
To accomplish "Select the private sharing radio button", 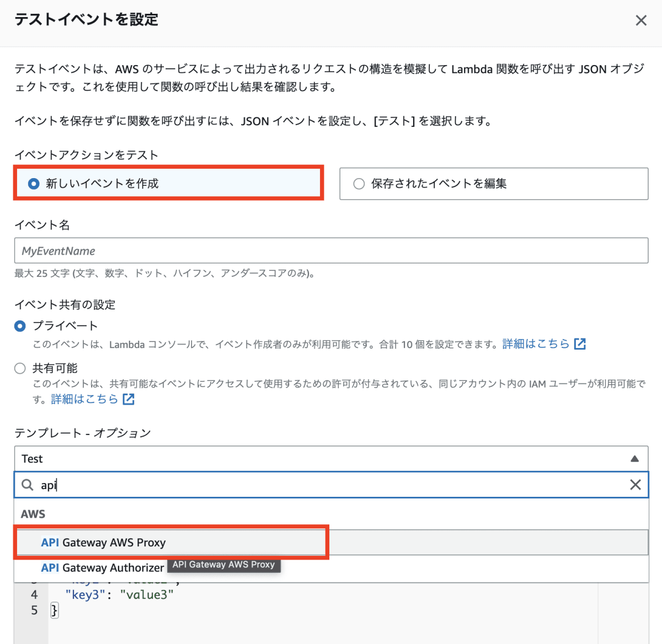I will [20, 326].
